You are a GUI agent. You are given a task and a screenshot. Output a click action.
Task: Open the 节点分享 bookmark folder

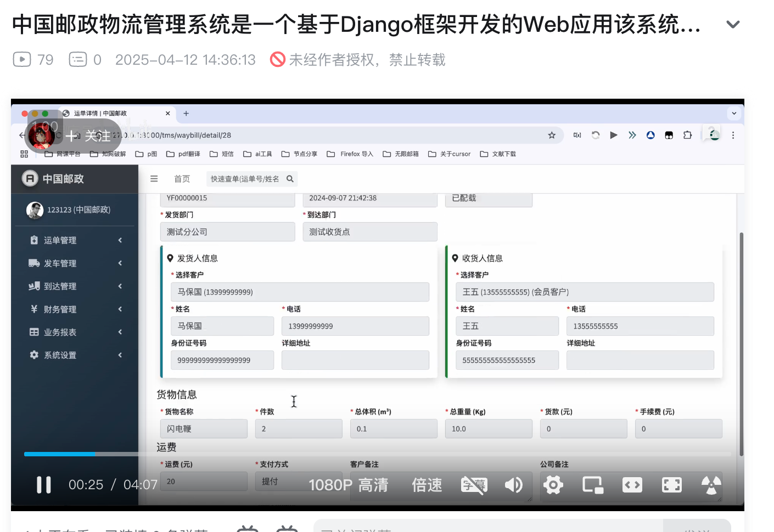click(x=299, y=154)
